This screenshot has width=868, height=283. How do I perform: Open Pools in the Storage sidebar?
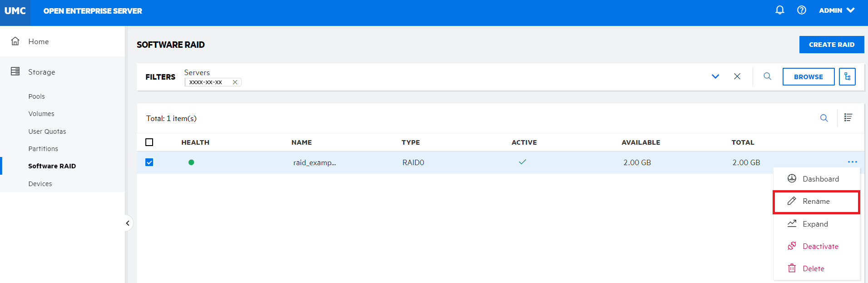point(36,96)
